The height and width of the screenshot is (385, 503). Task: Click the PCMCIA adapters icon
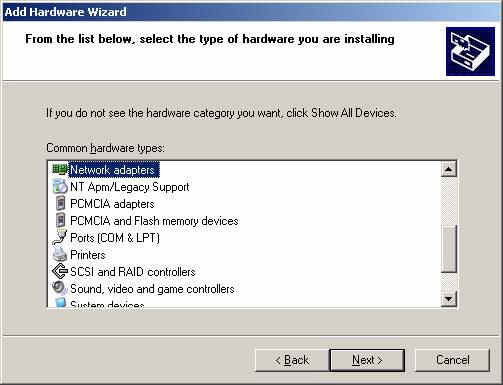tap(60, 204)
